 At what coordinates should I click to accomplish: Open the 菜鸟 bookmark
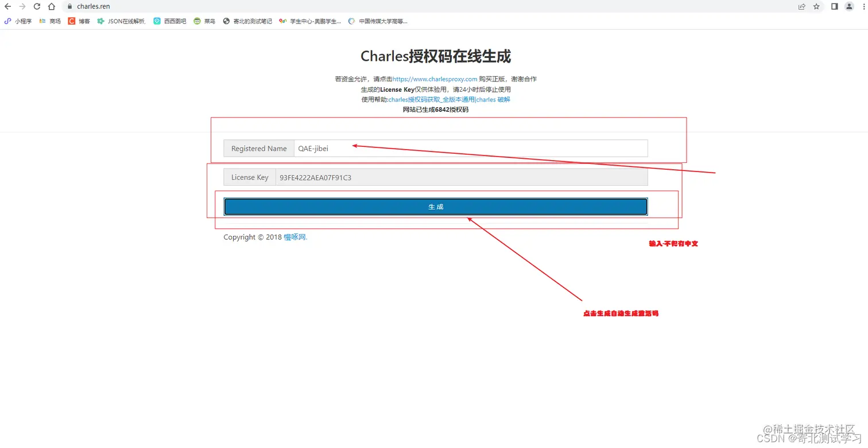[x=205, y=21]
